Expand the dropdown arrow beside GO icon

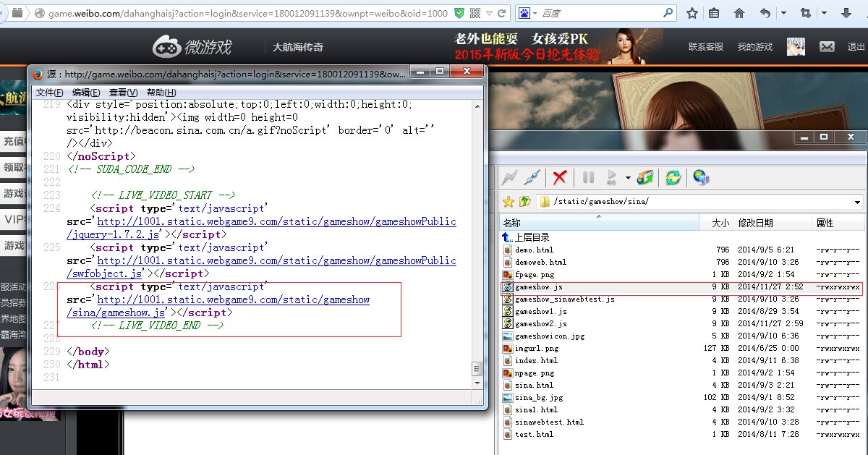[628, 178]
